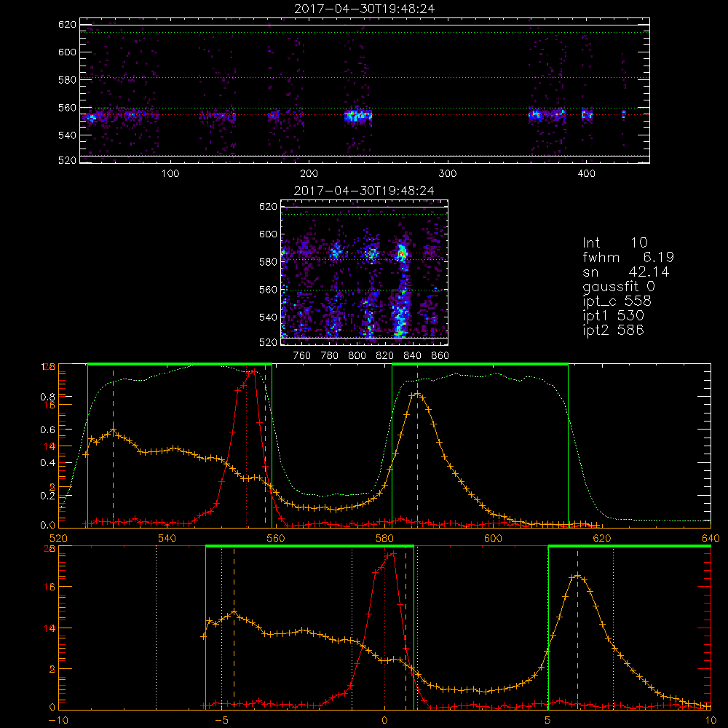Click orange curve peak near 586 in profile plot

click(x=417, y=394)
